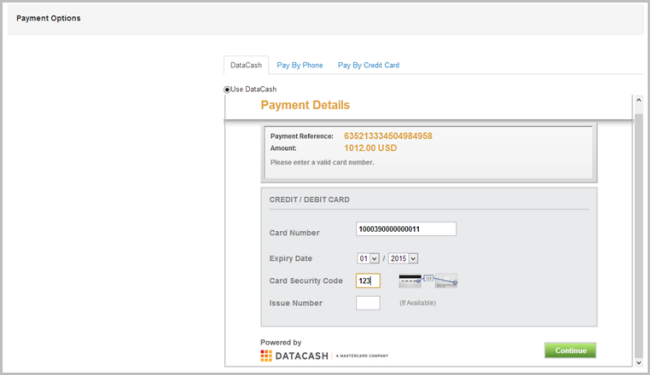Screen dimensions: 650x375
Task: Click the (If Available) note
Action: click(x=417, y=303)
